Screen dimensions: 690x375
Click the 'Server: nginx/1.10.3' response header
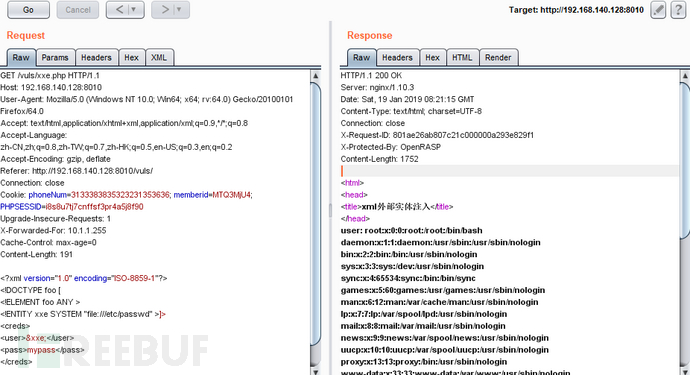tap(377, 88)
